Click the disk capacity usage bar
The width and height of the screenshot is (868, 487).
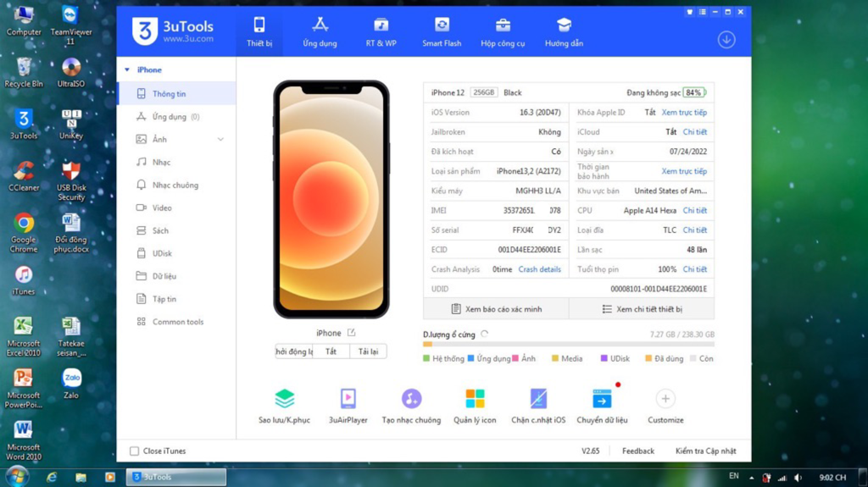(569, 344)
